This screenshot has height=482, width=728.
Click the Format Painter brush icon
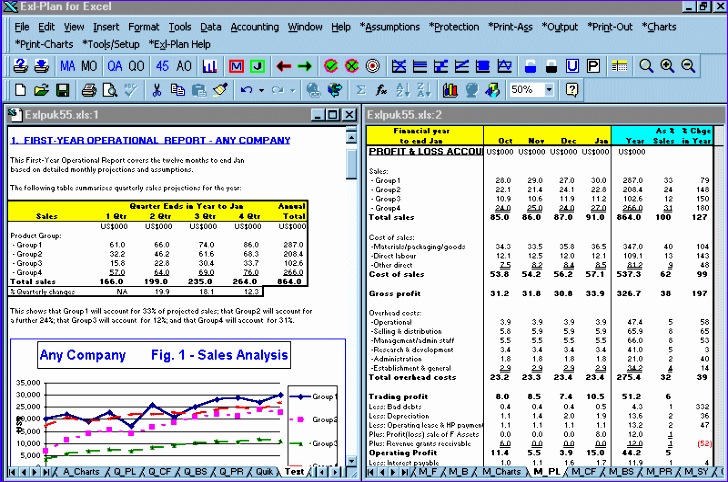coord(220,90)
